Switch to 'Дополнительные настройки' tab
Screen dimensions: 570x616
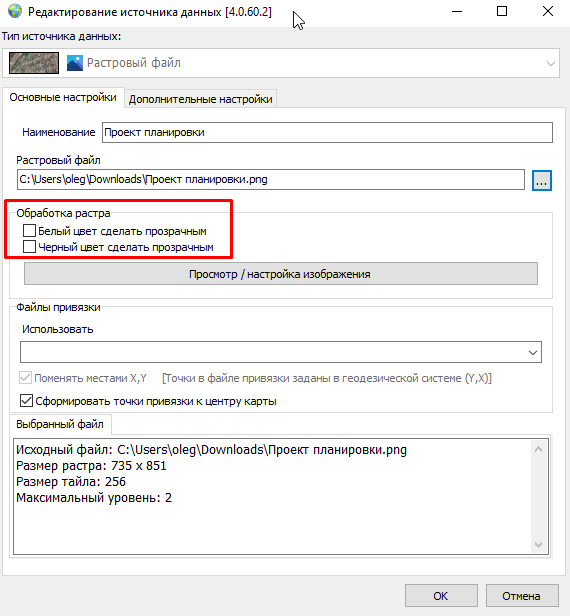point(200,99)
